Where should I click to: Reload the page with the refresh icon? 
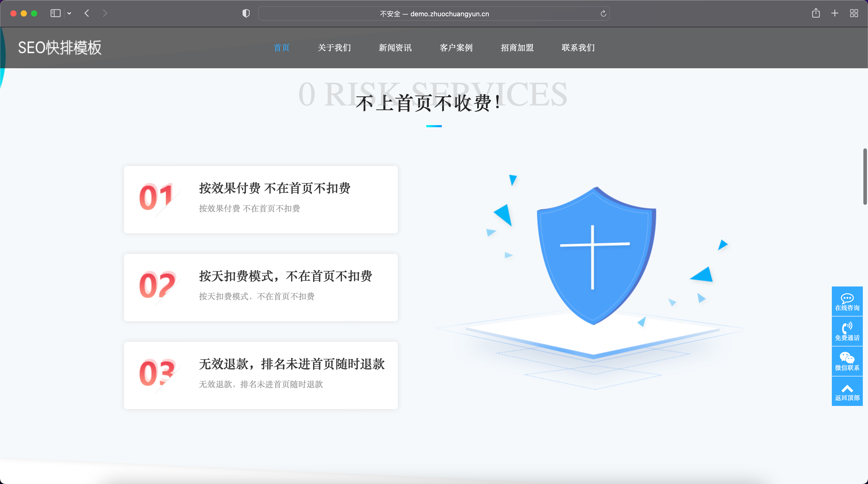(x=603, y=13)
